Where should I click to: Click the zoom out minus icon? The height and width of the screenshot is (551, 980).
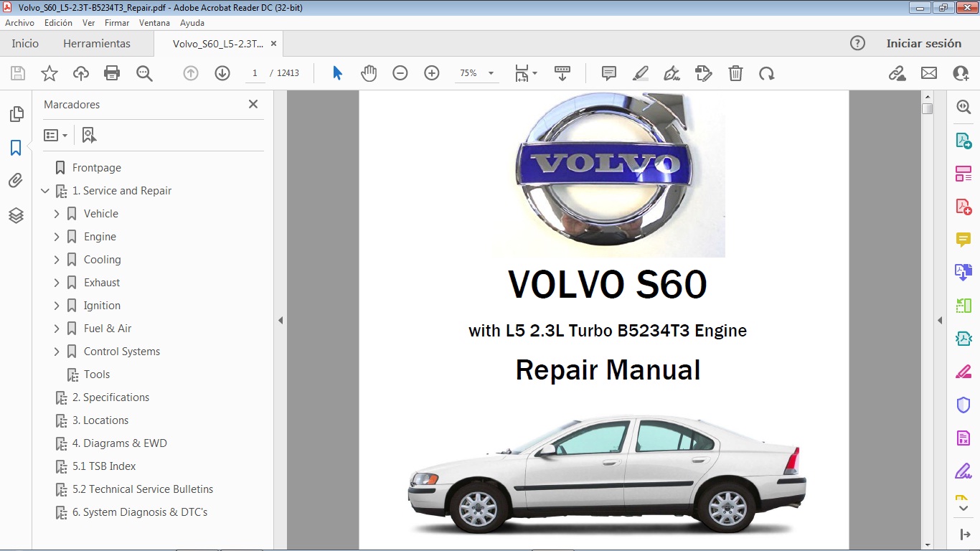pos(400,73)
